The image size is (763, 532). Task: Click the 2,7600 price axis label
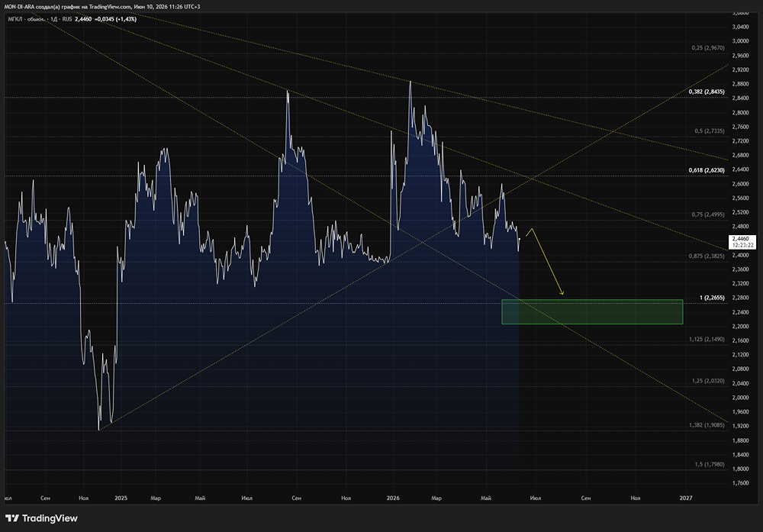click(x=740, y=127)
